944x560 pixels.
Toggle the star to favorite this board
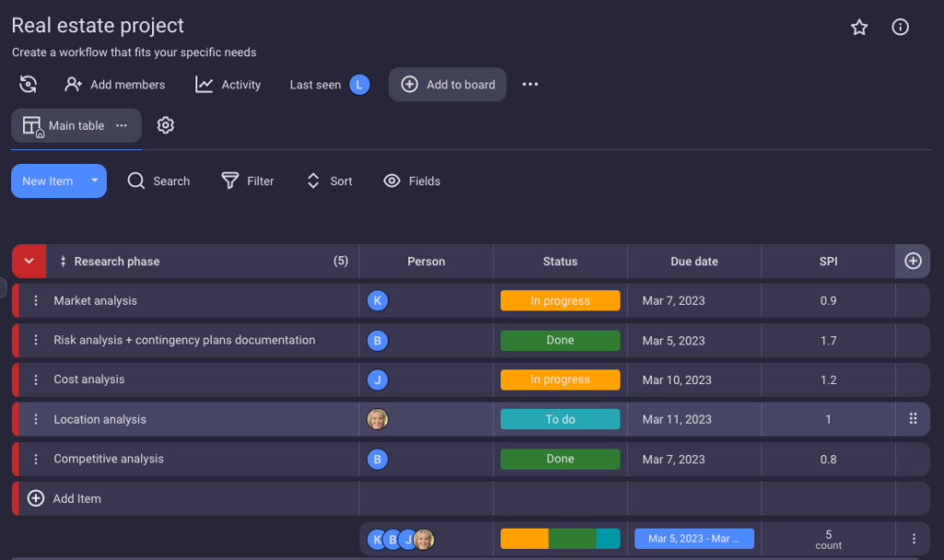(x=859, y=27)
